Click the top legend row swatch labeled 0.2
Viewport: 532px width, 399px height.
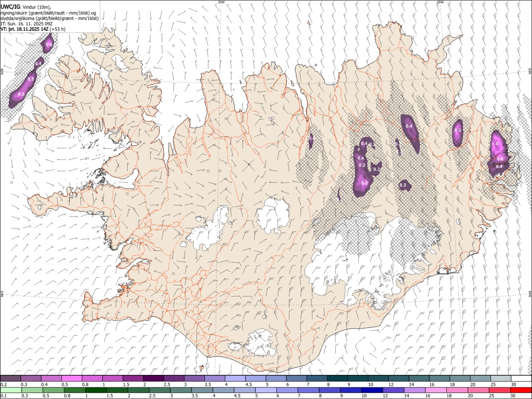click(x=10, y=379)
